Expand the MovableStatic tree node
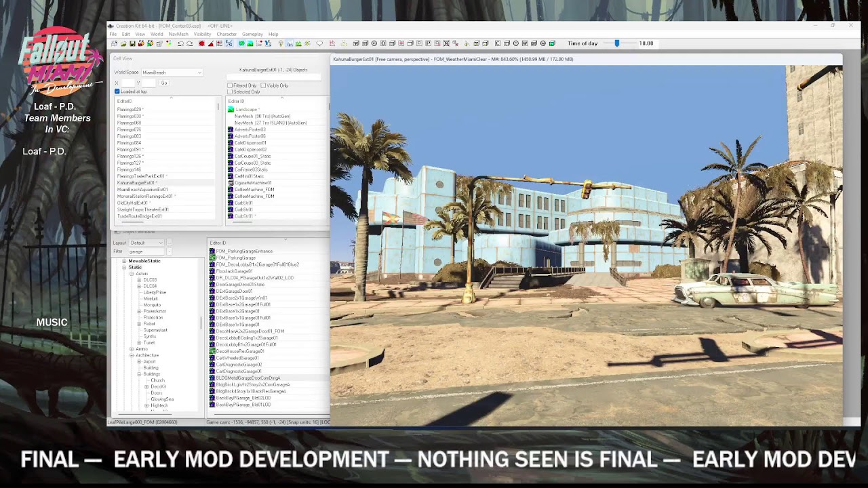Screen dimensions: 868x488 [x=124, y=261]
